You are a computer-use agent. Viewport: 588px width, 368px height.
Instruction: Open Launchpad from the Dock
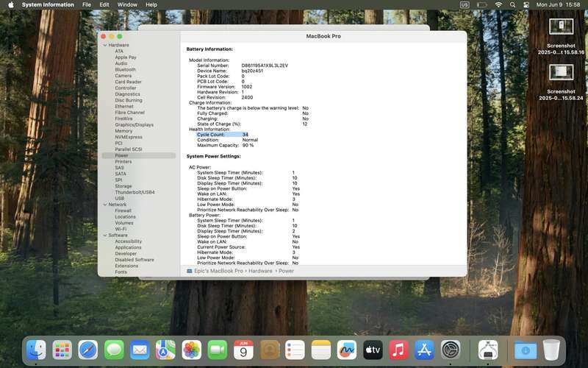coord(62,350)
